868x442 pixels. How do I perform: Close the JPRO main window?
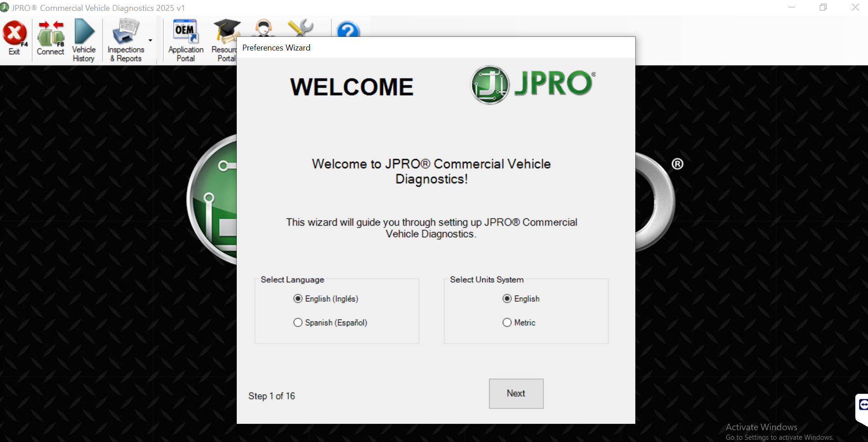(855, 7)
